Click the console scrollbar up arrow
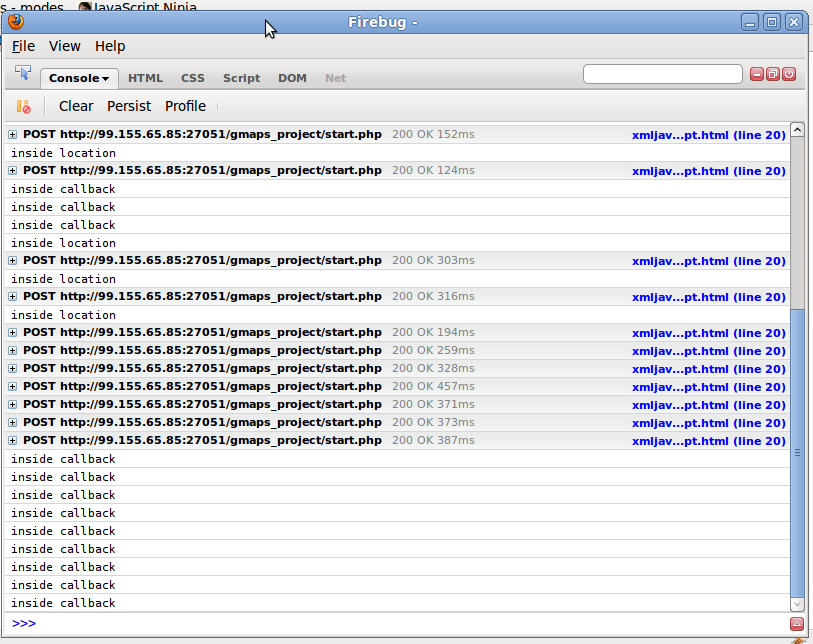 pos(797,129)
